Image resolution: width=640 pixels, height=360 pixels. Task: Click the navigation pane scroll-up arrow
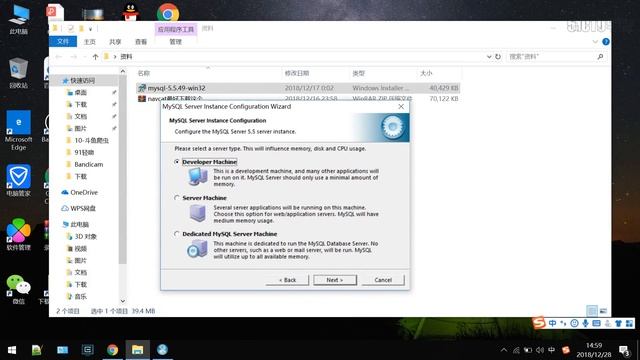(x=123, y=71)
